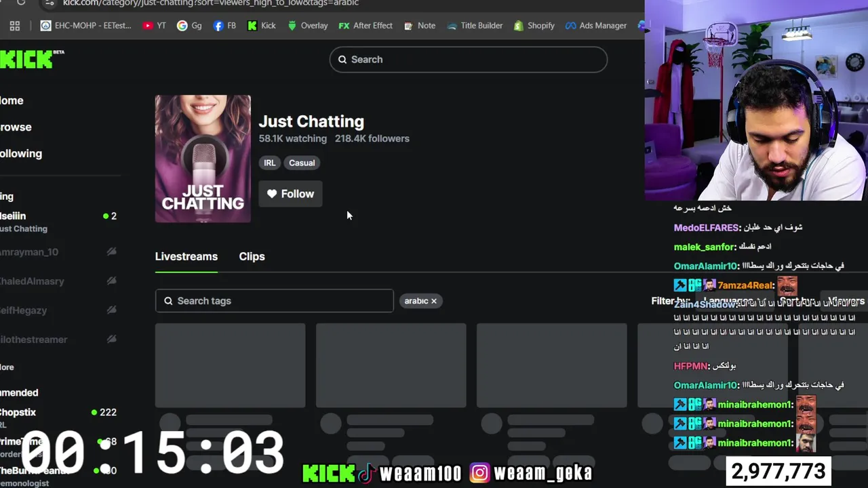Open Alseiiin's live channel in sidebar
Screen dimensions: 868x488
coord(59,222)
